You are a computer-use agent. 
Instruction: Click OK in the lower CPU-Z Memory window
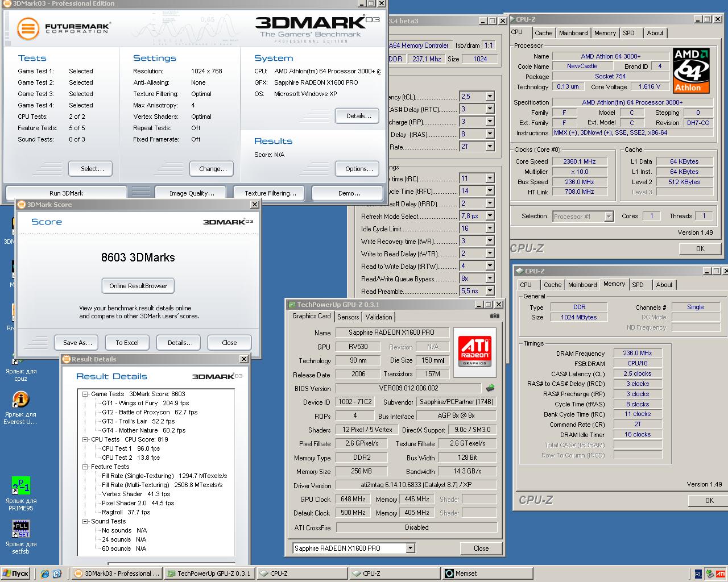[x=709, y=500]
